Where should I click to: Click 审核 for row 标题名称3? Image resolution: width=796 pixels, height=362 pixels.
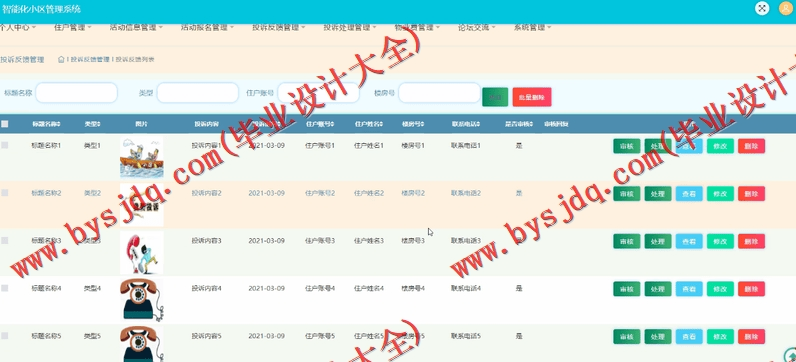[x=626, y=241]
